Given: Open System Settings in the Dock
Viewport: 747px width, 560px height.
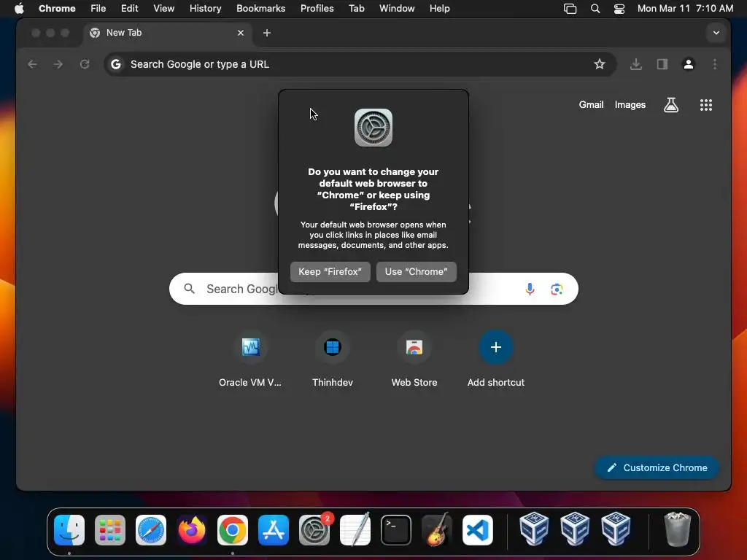Looking at the screenshot, I should [314, 530].
